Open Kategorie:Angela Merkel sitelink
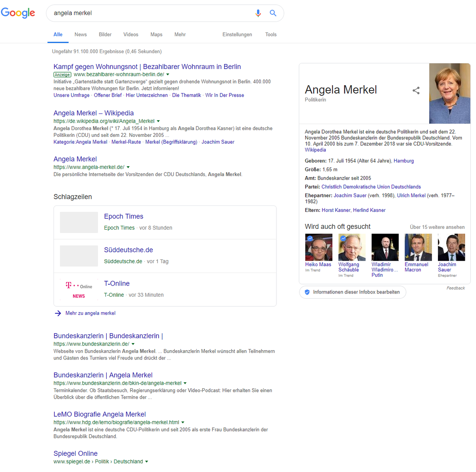 81,142
